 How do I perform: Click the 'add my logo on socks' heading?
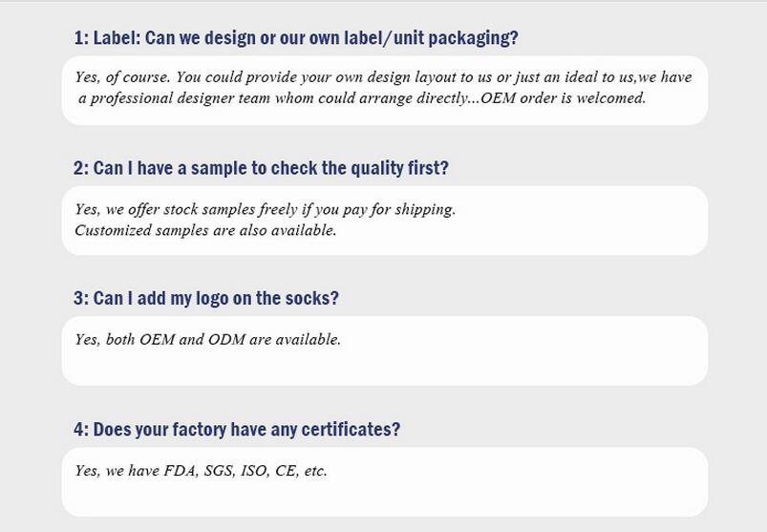tap(206, 298)
